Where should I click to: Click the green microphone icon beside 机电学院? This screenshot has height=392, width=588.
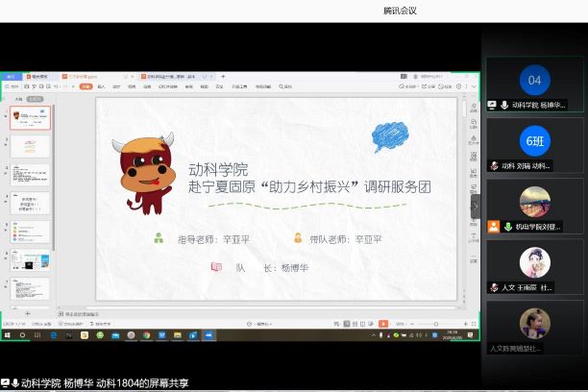[x=506, y=227]
